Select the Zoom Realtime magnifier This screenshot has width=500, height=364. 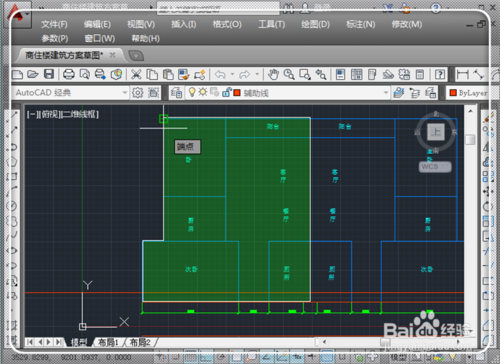[289, 74]
